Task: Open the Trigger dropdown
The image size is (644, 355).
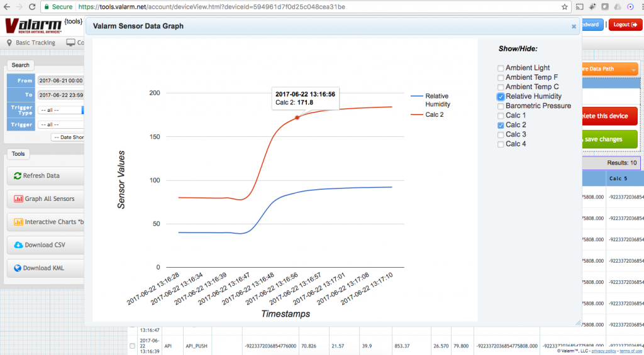Action: [60, 124]
